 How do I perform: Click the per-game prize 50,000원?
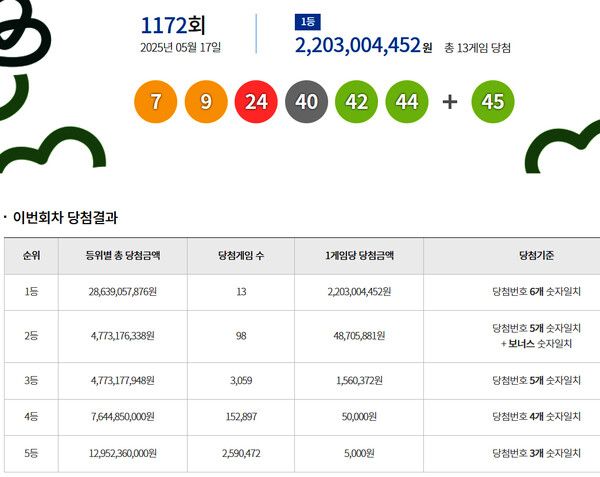tap(359, 417)
